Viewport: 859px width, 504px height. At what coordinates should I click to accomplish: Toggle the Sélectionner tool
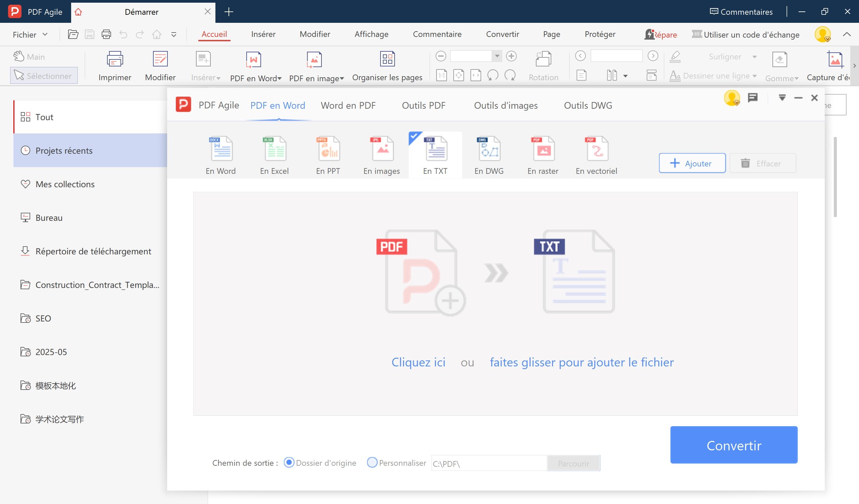click(44, 75)
